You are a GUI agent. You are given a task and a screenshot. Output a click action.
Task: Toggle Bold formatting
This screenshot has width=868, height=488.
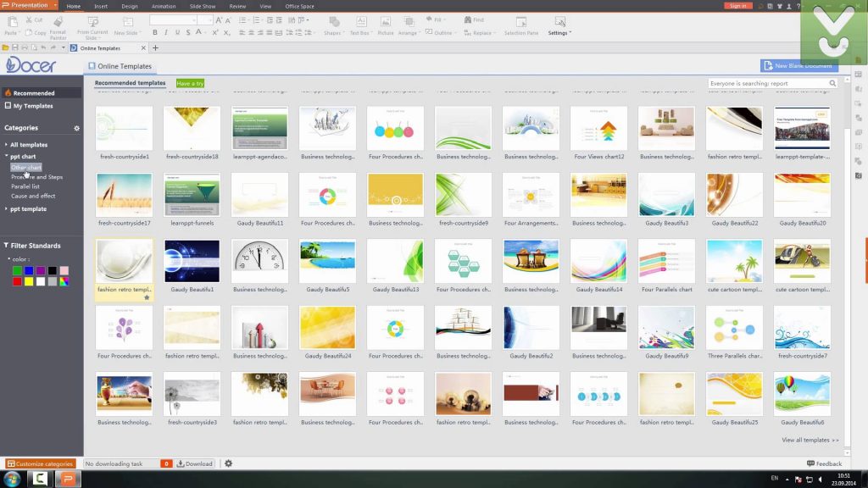[x=155, y=33]
